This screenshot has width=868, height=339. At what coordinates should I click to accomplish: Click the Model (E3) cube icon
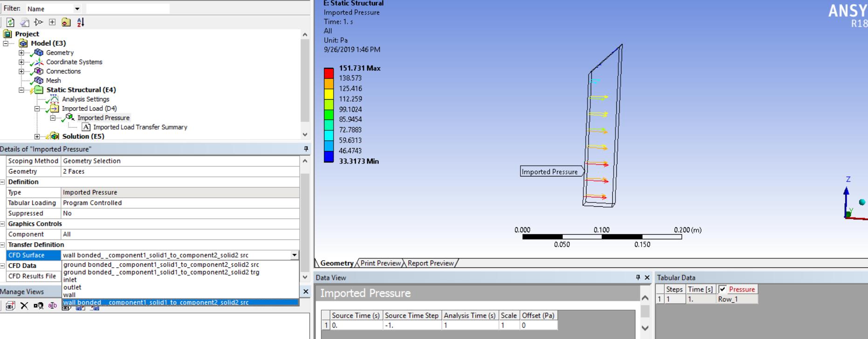[23, 43]
